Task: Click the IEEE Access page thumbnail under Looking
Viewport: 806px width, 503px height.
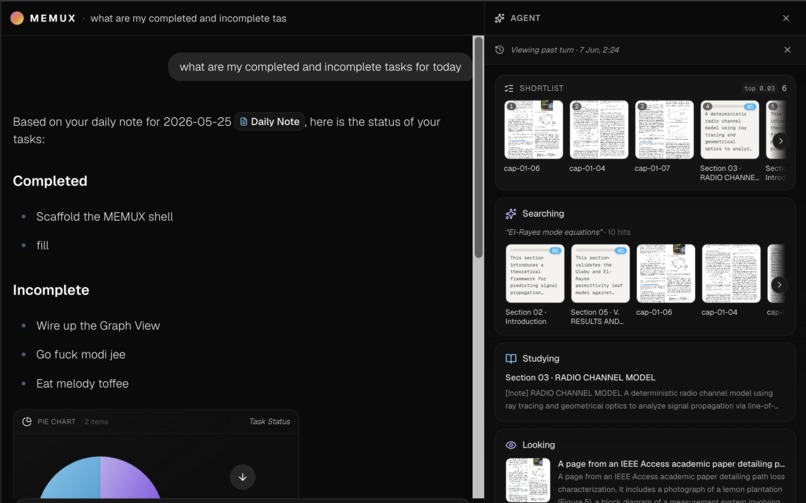Action: [527, 479]
